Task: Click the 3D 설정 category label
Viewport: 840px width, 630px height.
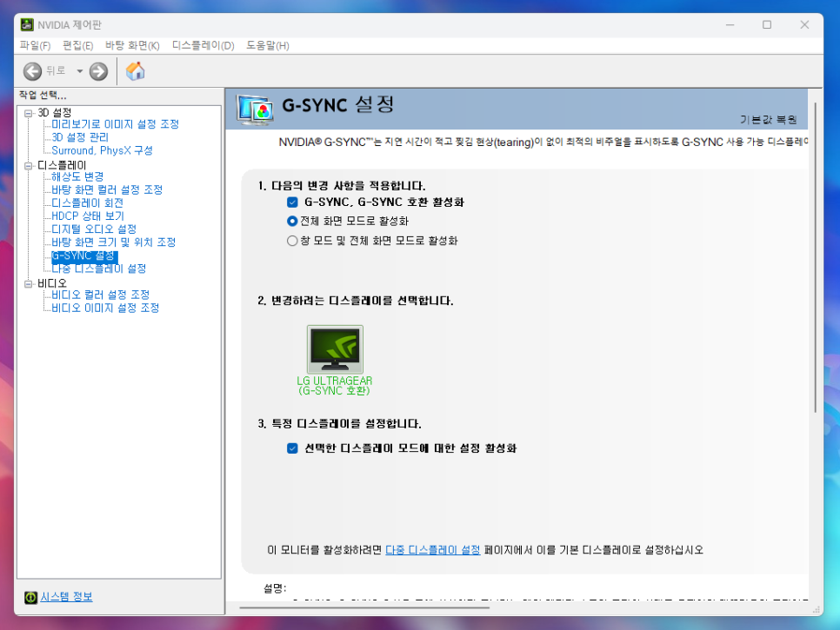Action: (54, 113)
